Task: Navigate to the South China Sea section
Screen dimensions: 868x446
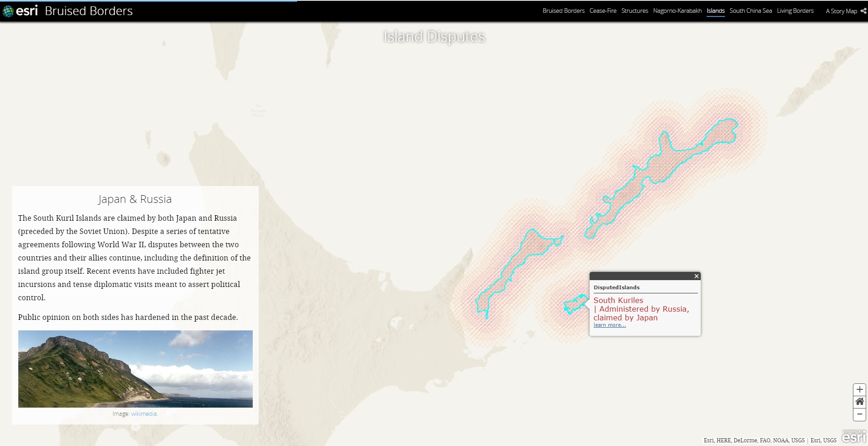Action: pos(751,11)
